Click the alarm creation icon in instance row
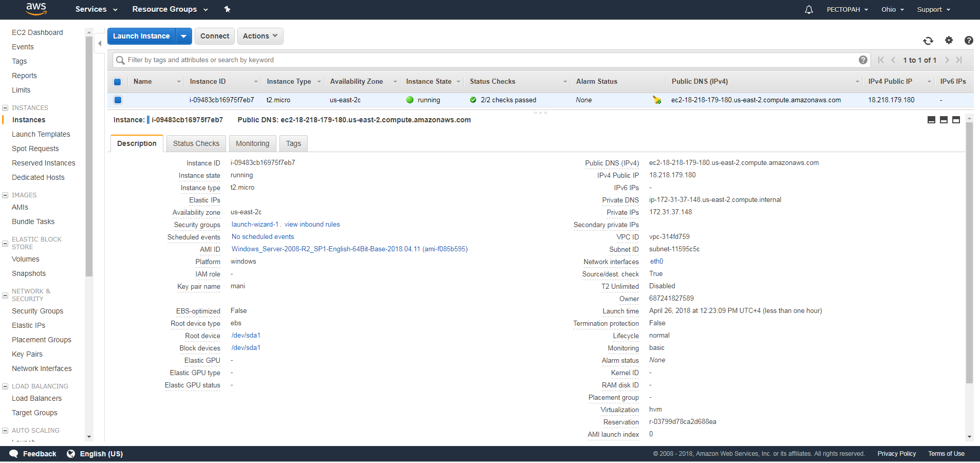This screenshot has height=463, width=980. (x=657, y=100)
